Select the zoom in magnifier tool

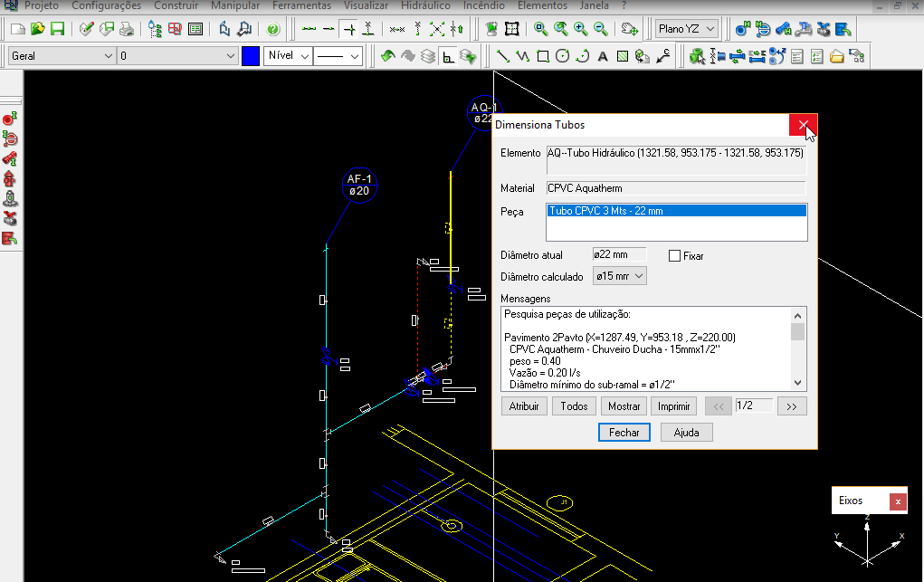[x=580, y=29]
